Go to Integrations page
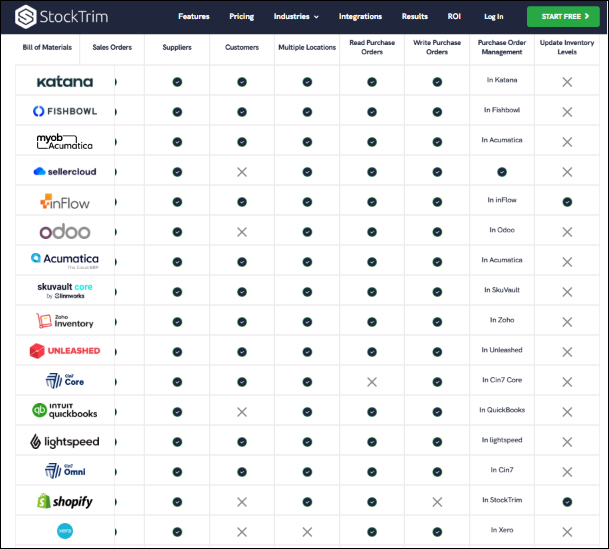Image resolution: width=609 pixels, height=549 pixels. point(360,16)
